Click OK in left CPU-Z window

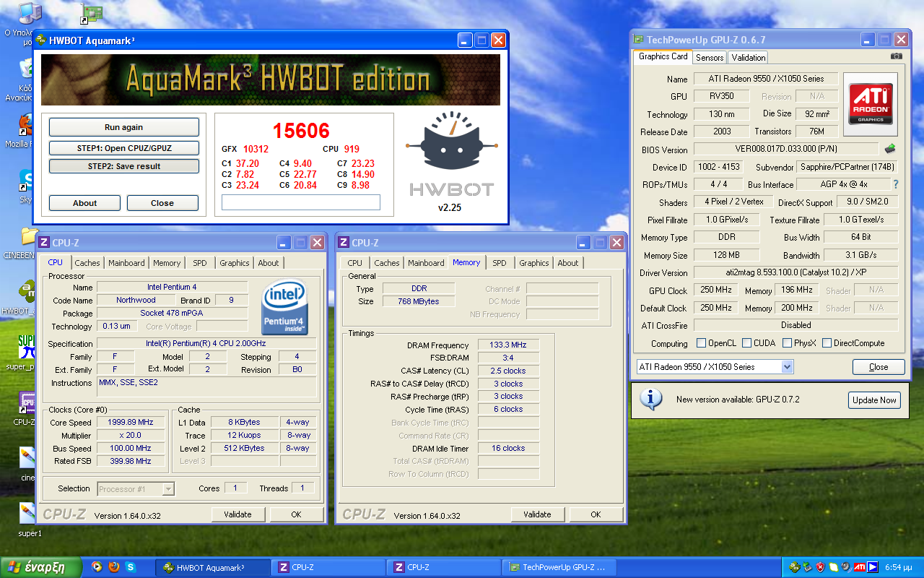coord(296,514)
